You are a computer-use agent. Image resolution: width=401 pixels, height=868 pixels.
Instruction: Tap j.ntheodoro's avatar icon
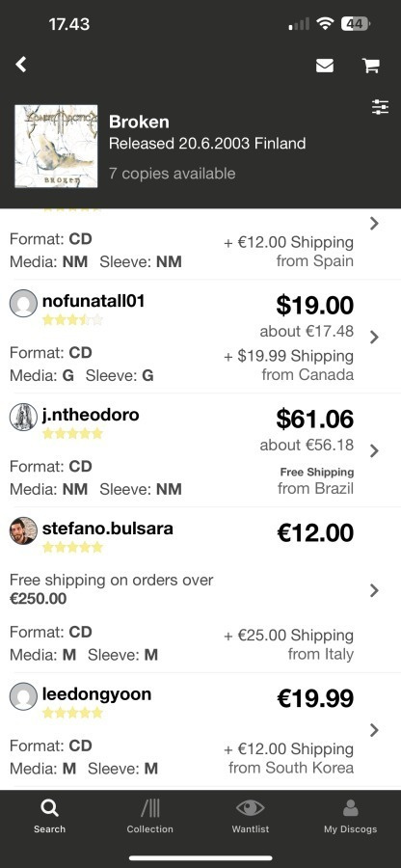point(23,417)
